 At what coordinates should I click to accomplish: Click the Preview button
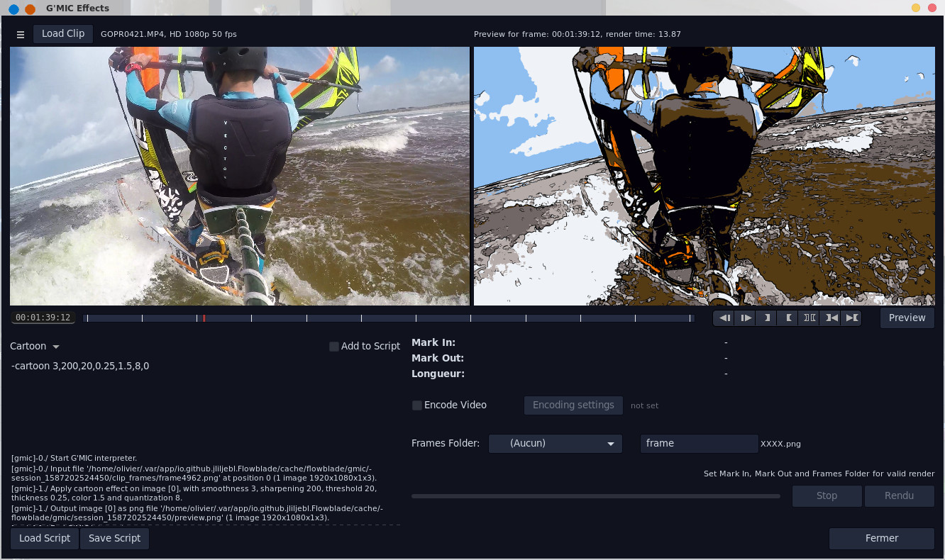907,318
